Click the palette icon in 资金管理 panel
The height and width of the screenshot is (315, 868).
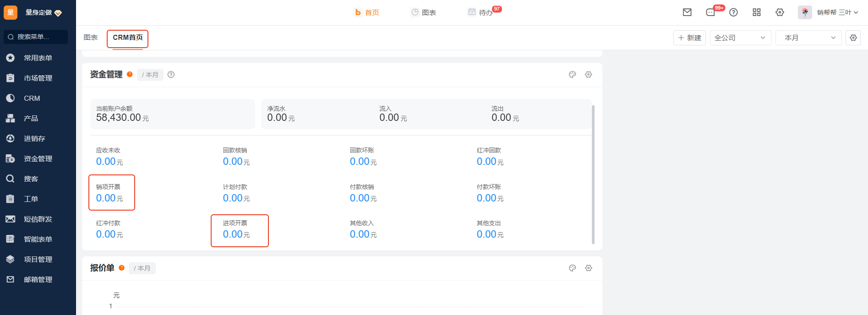(x=572, y=75)
